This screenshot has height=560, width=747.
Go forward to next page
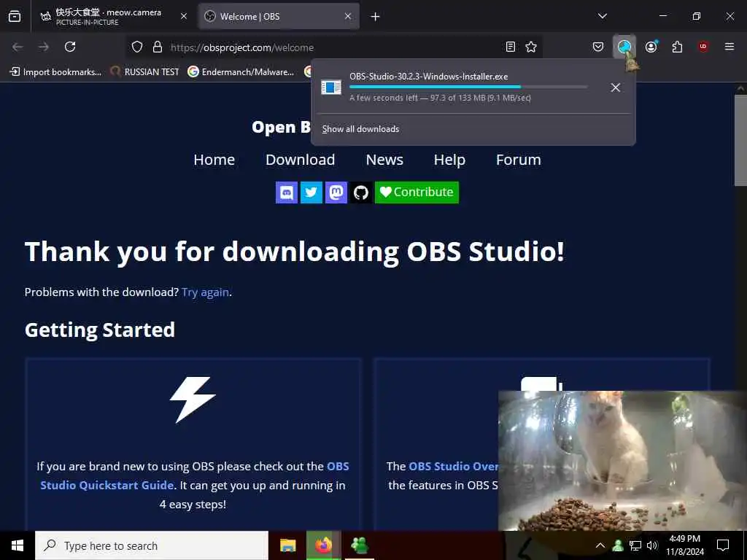click(44, 47)
